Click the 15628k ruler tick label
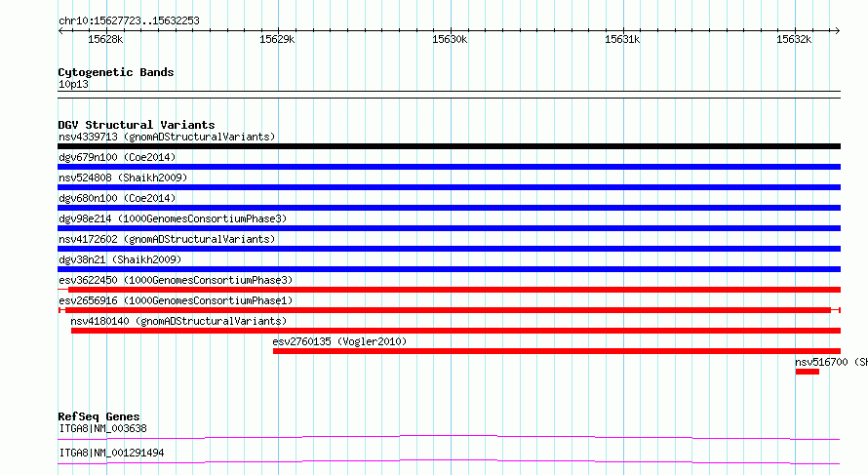Screen dimensions: 868x475 coord(105,39)
